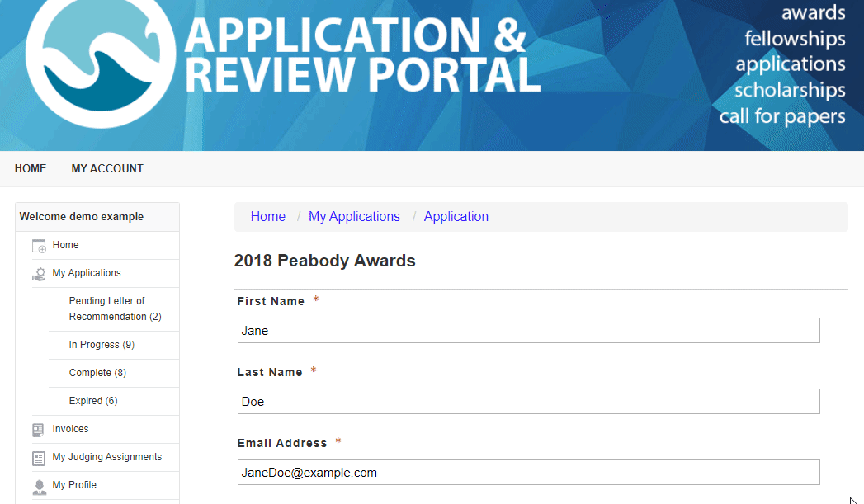Open Pending Letter of Recommendation (2)
Viewport: 864px width, 504px height.
(116, 309)
